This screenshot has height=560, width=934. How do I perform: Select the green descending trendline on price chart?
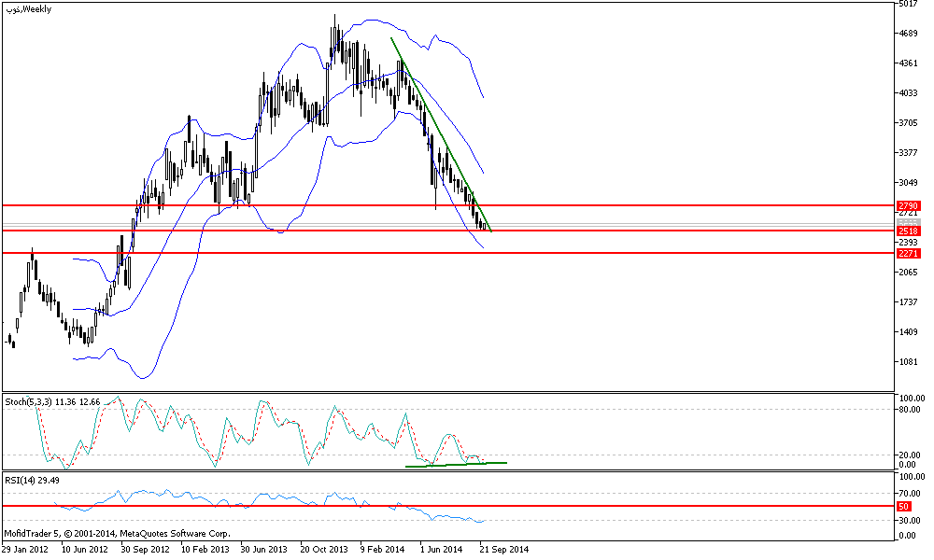(x=439, y=132)
